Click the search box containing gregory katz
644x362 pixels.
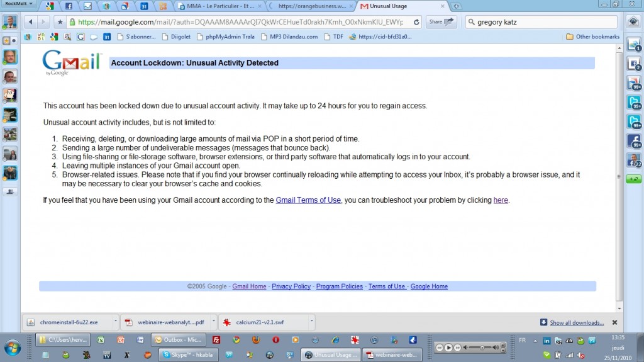coord(541,22)
